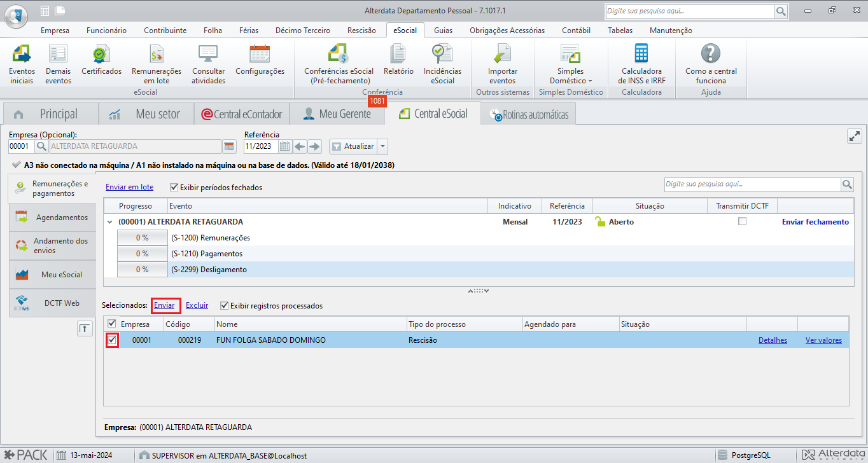Click the (S-1200) Remunerações progress bar
Screen dimensions: 868x463
[141, 238]
